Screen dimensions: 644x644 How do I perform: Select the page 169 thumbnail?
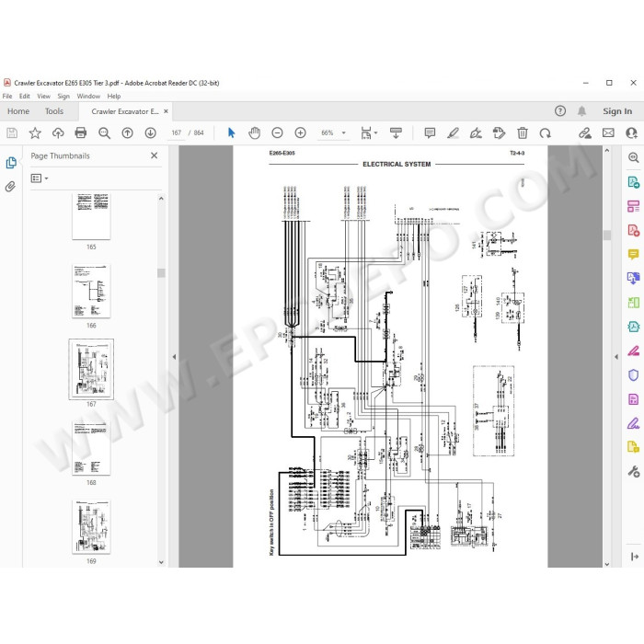point(91,527)
